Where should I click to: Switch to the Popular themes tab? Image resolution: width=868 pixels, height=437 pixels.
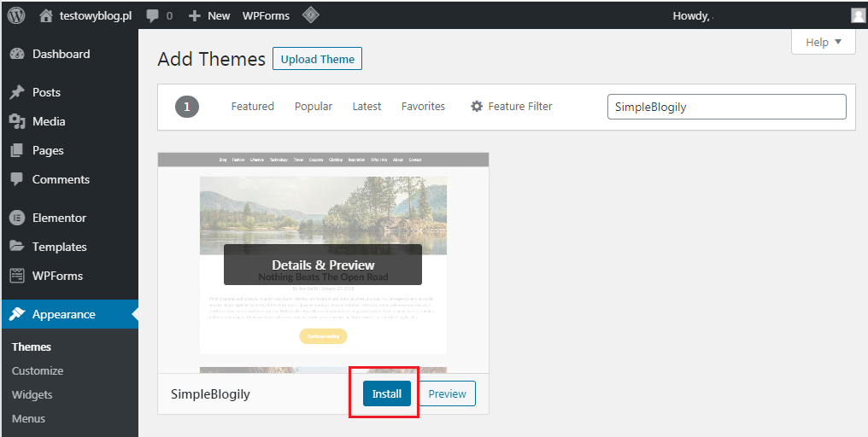(x=314, y=106)
